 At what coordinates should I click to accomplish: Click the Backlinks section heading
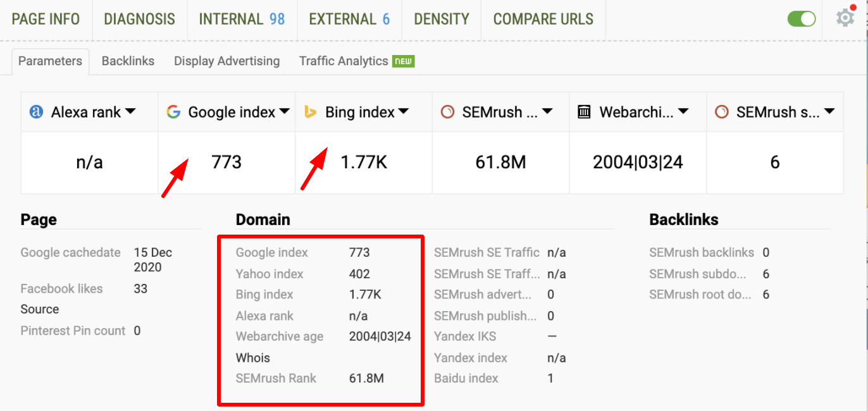click(684, 220)
